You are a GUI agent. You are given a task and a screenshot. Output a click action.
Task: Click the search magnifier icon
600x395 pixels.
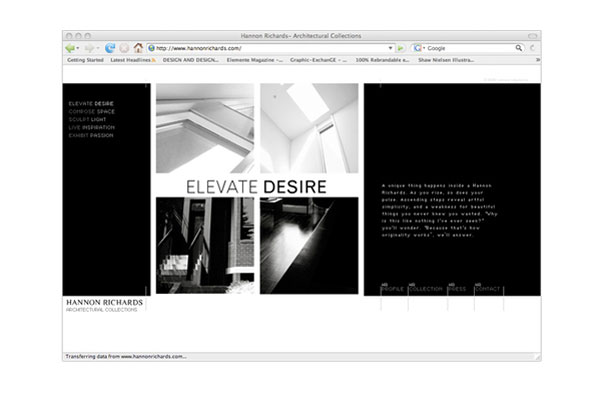(x=518, y=48)
